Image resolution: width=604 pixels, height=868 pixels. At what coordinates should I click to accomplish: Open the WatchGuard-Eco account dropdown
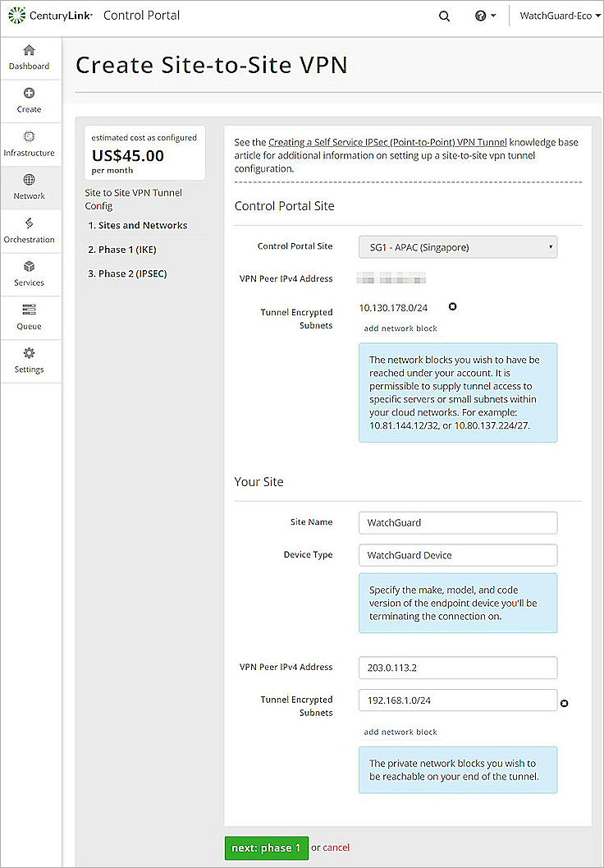point(558,15)
